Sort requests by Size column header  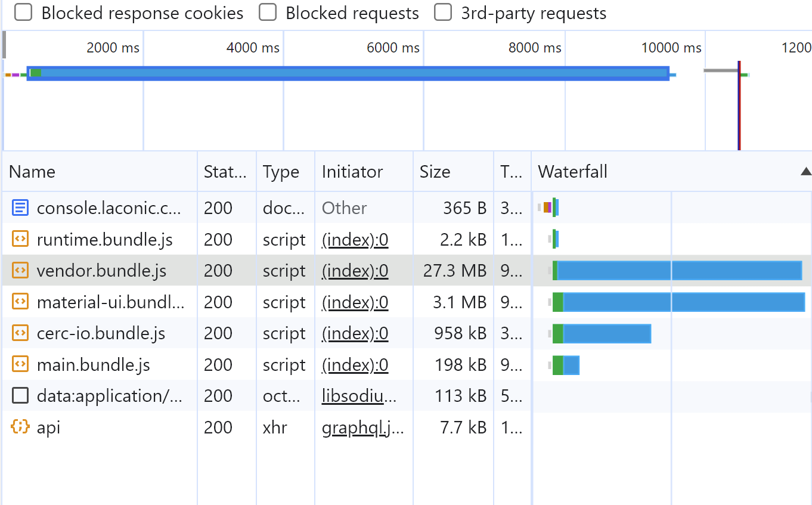(x=435, y=172)
